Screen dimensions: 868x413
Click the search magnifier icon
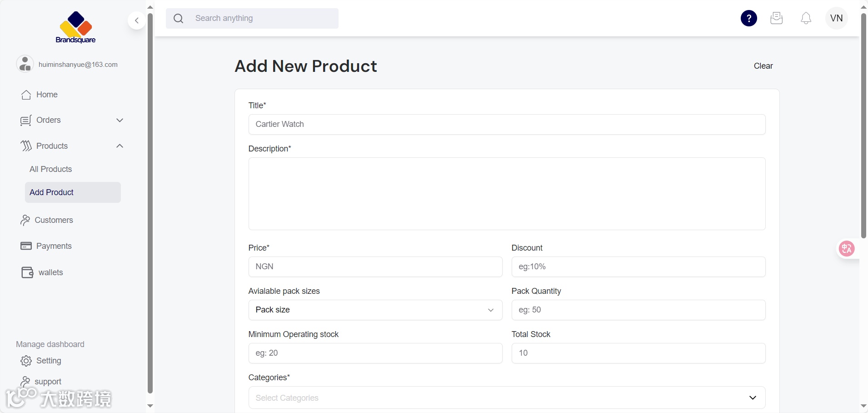pos(179,19)
